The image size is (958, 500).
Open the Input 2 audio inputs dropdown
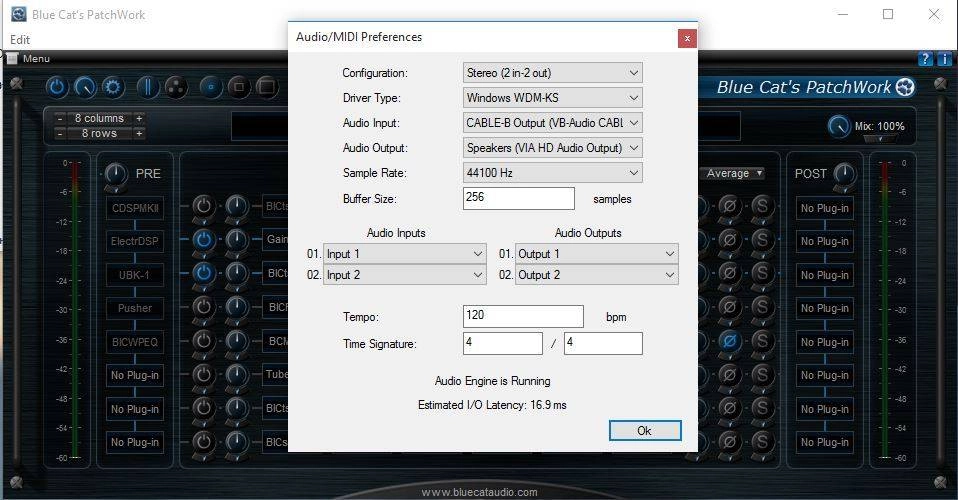[404, 275]
